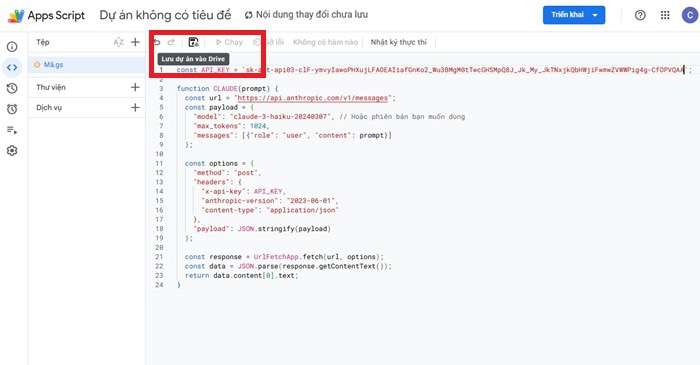
Task: Click JSON.stringify(payload) in line 18
Action: click(x=284, y=229)
